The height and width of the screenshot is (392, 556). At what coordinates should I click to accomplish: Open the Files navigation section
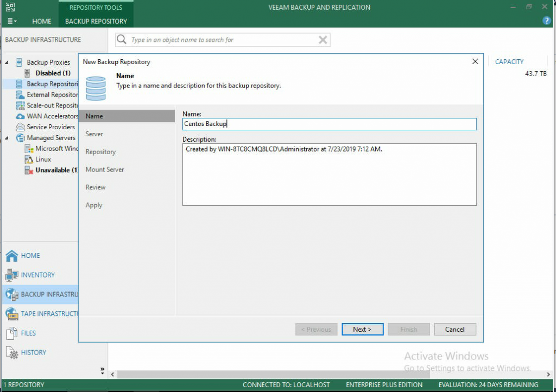[x=40, y=333]
